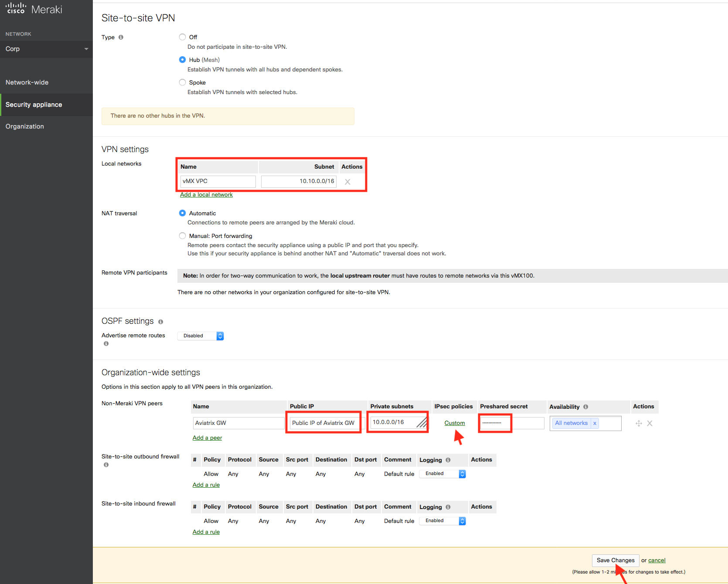728x584 pixels.
Task: Open the Corp network dropdown
Action: pyautogui.click(x=46, y=49)
